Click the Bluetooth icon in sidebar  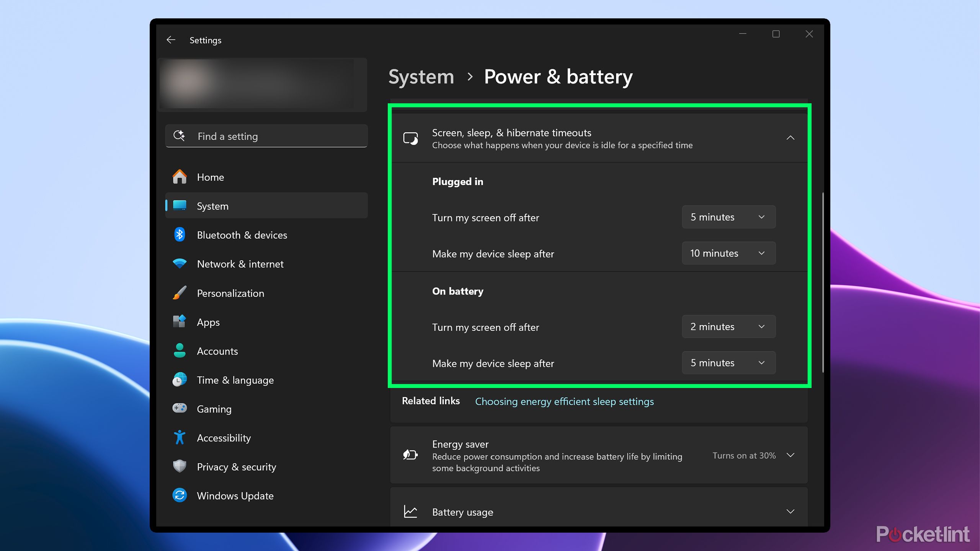(x=180, y=235)
